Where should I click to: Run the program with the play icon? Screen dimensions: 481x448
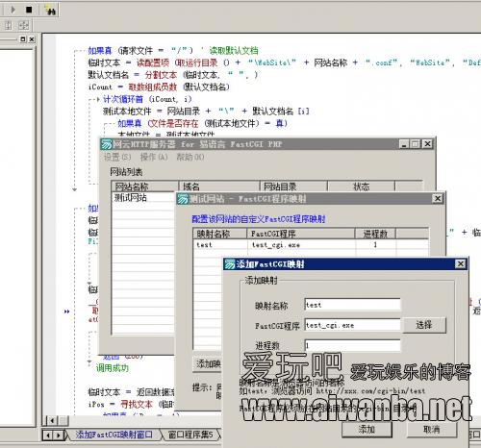[13, 10]
